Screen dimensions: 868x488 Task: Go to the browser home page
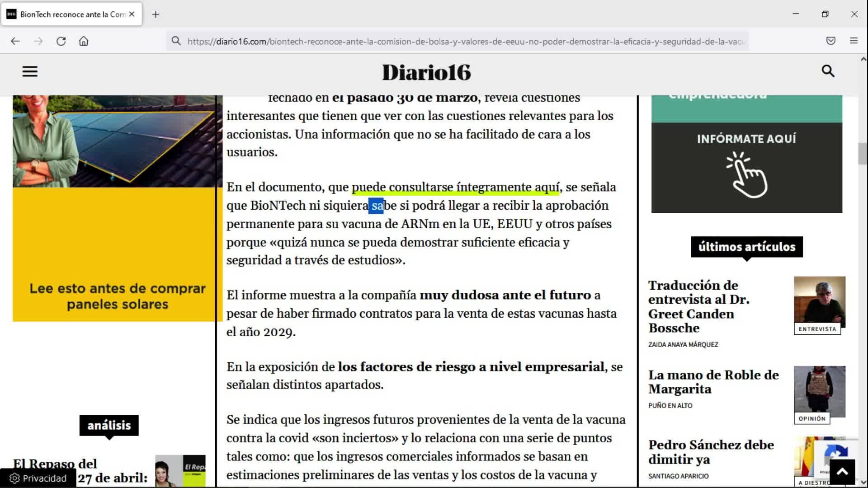[84, 41]
